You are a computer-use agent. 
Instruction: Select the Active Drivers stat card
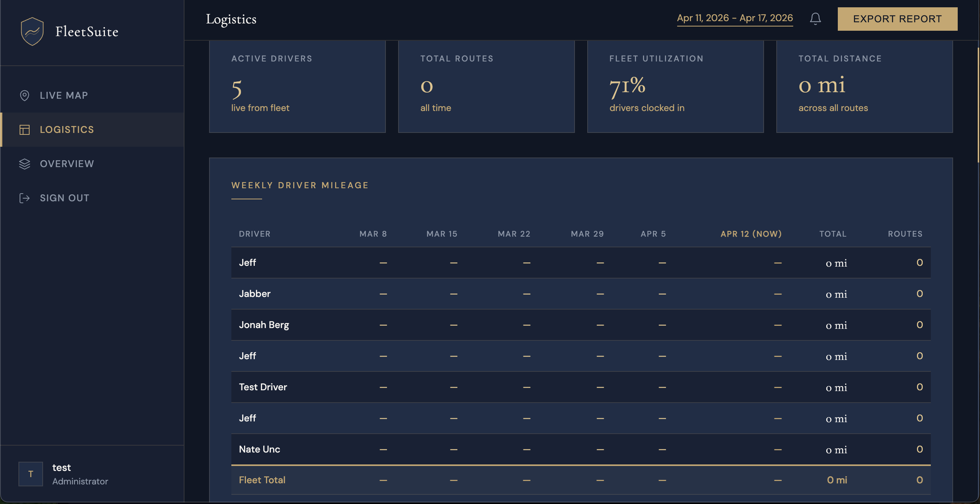[297, 86]
